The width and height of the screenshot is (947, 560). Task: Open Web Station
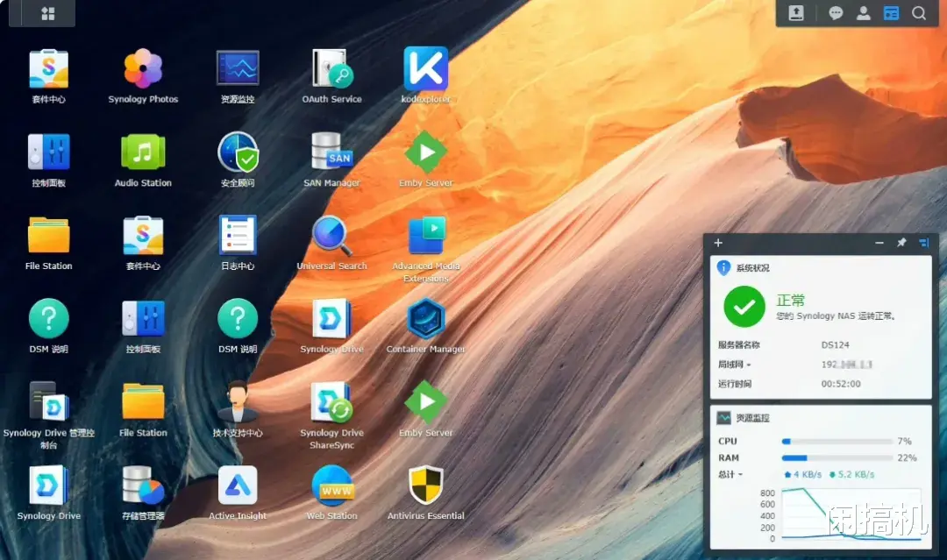click(x=331, y=493)
